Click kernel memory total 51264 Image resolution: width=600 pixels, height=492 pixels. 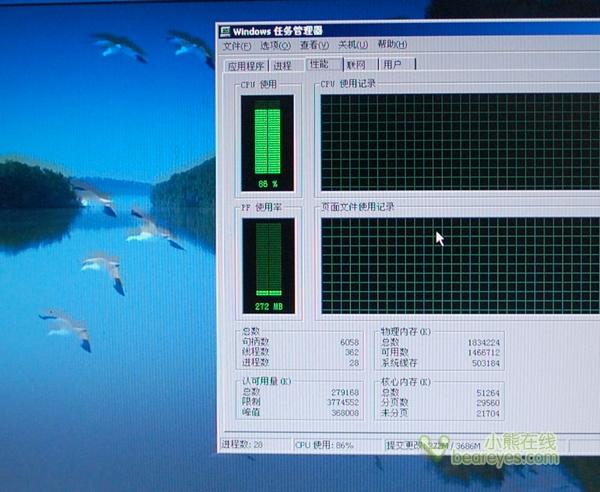point(488,393)
